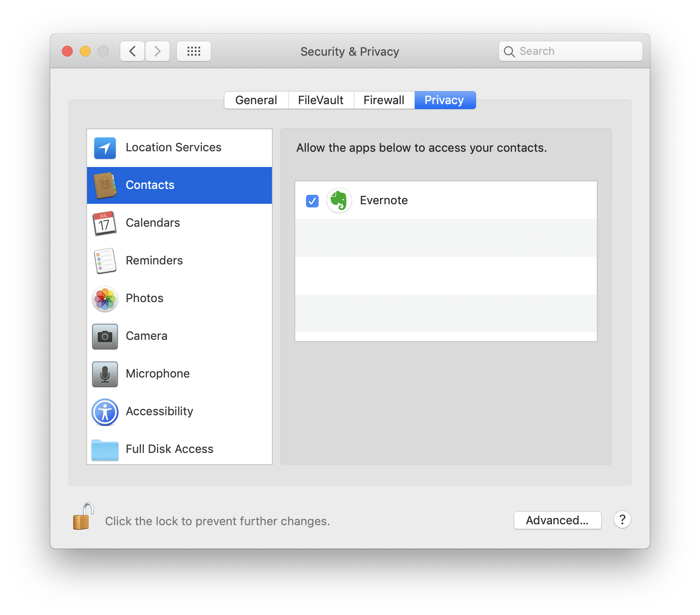
Task: Show all preferences grid button
Action: pyautogui.click(x=194, y=51)
